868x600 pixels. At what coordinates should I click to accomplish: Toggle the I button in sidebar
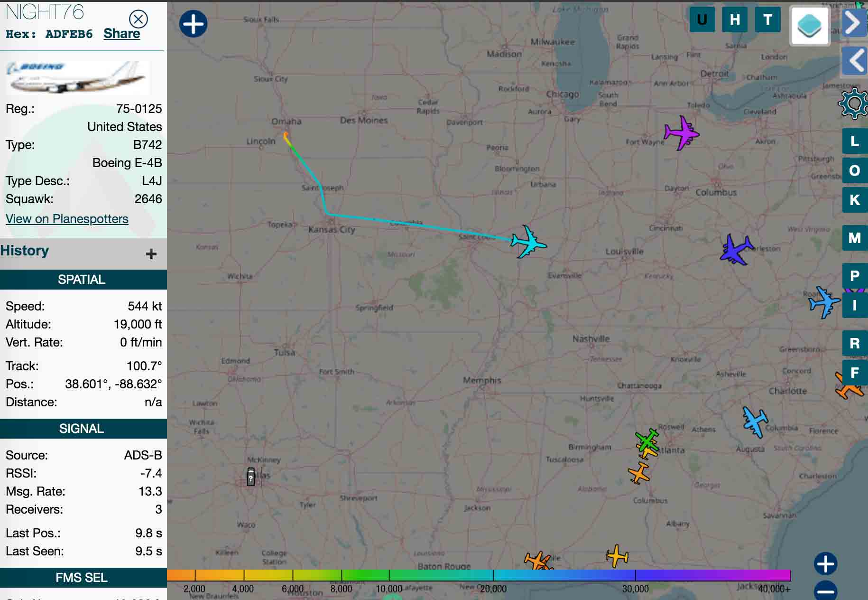tap(855, 305)
